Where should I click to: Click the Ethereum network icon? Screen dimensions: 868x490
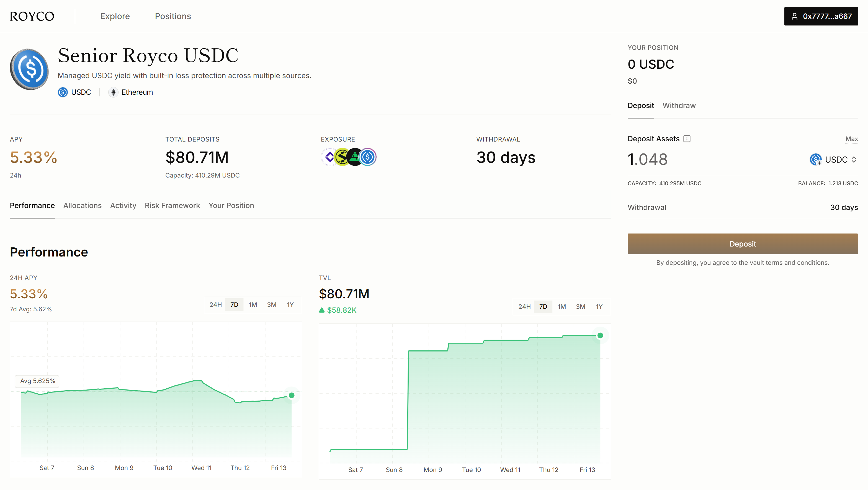tap(113, 92)
